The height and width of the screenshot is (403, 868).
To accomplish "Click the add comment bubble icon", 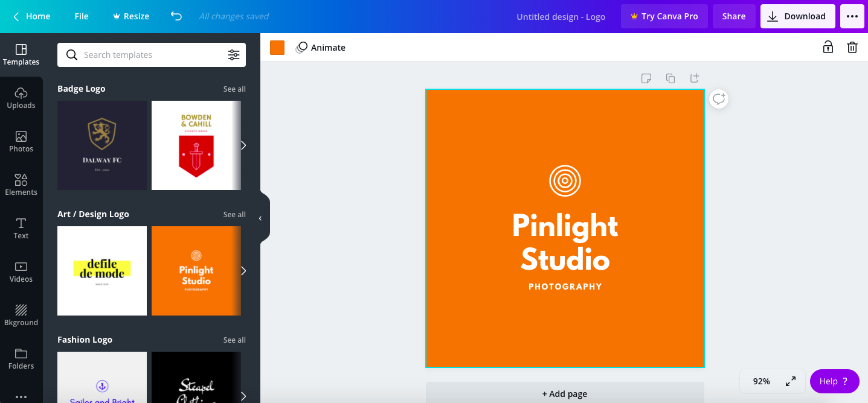I will (718, 99).
